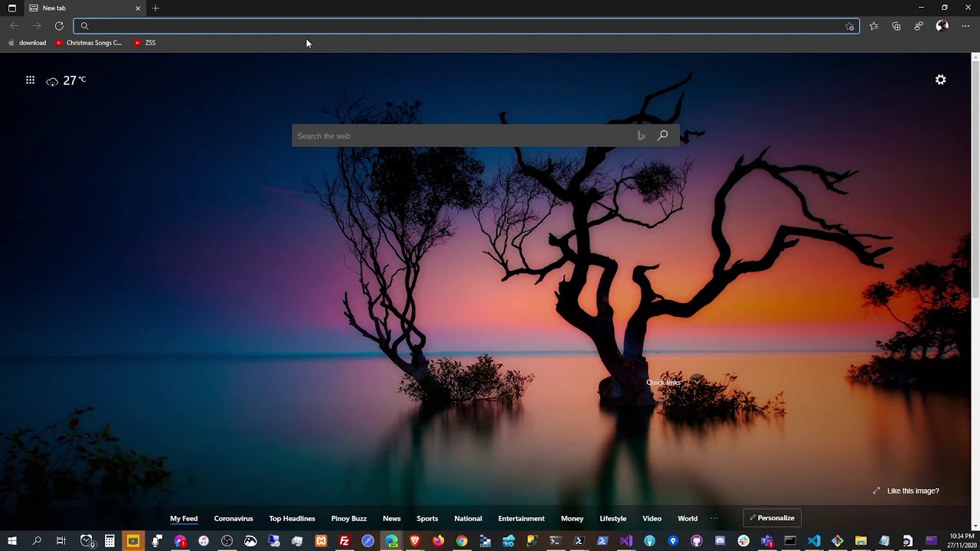Open a new tab with plus button
980x551 pixels.
155,8
